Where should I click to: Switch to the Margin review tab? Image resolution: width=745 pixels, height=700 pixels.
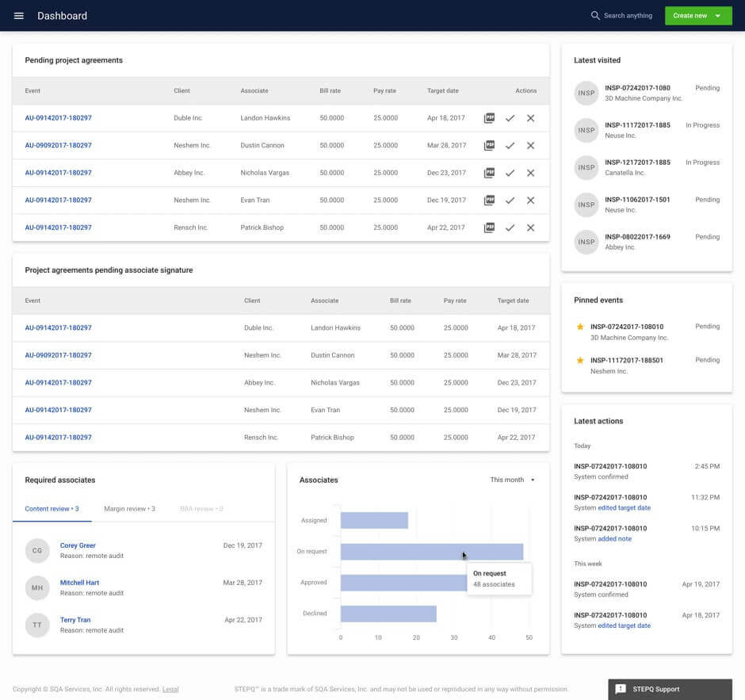129,509
